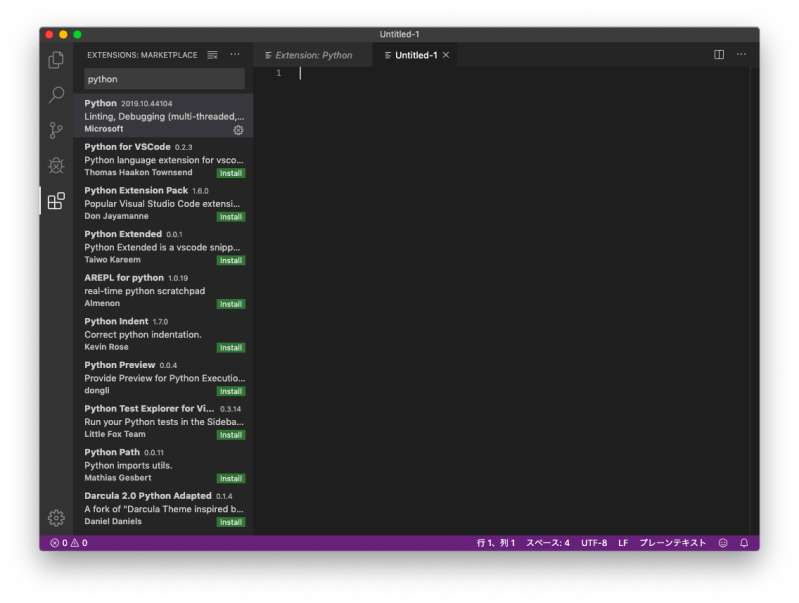This screenshot has height=603, width=799.
Task: Click the python search field
Action: pyautogui.click(x=164, y=79)
